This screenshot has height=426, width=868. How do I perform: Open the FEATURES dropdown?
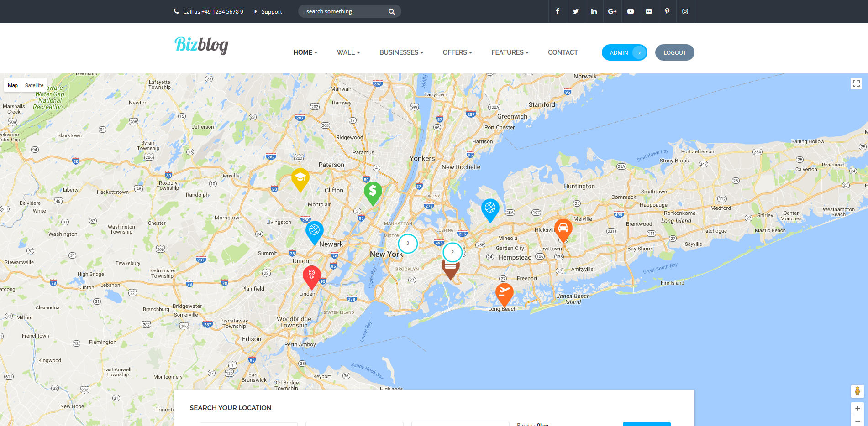coord(510,52)
